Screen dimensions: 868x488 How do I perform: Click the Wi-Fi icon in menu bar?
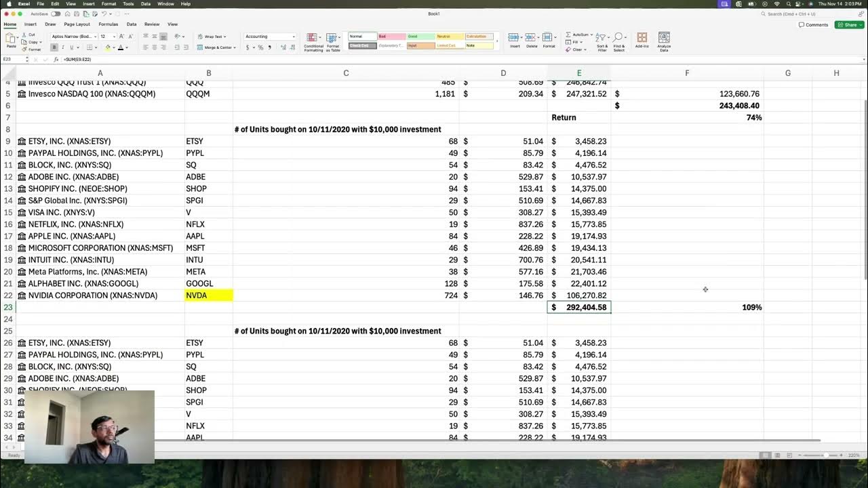coord(776,4)
